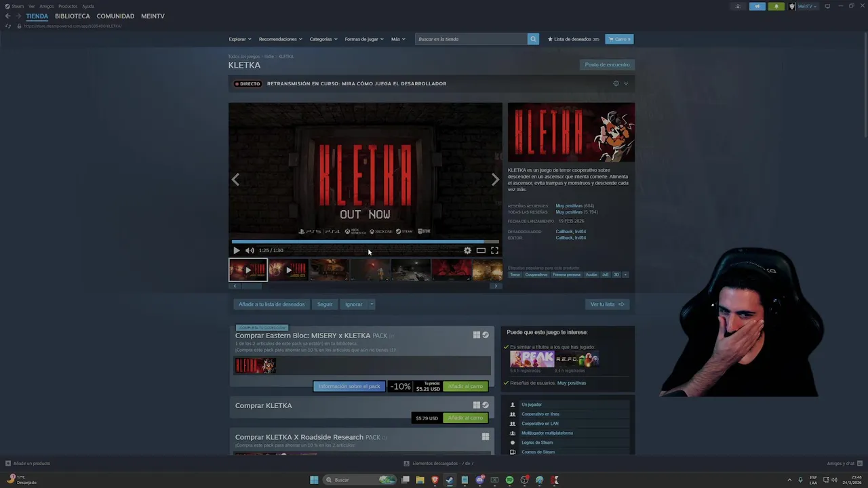Image resolution: width=868 pixels, height=488 pixels.
Task: Open Brave browser from taskbar
Action: click(x=435, y=480)
